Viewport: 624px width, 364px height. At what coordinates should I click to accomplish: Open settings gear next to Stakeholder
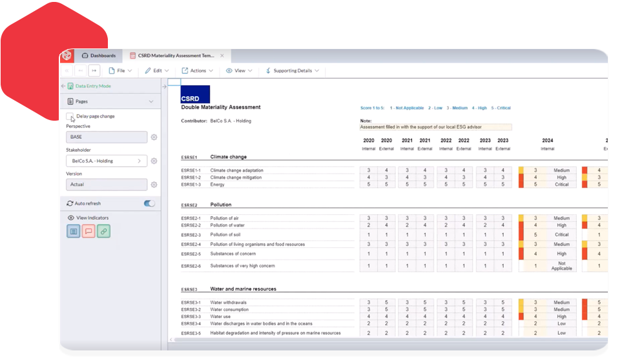154,161
